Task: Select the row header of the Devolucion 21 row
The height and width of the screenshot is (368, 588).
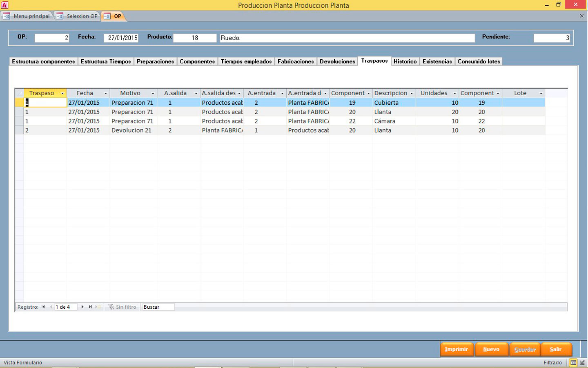Action: [x=19, y=130]
